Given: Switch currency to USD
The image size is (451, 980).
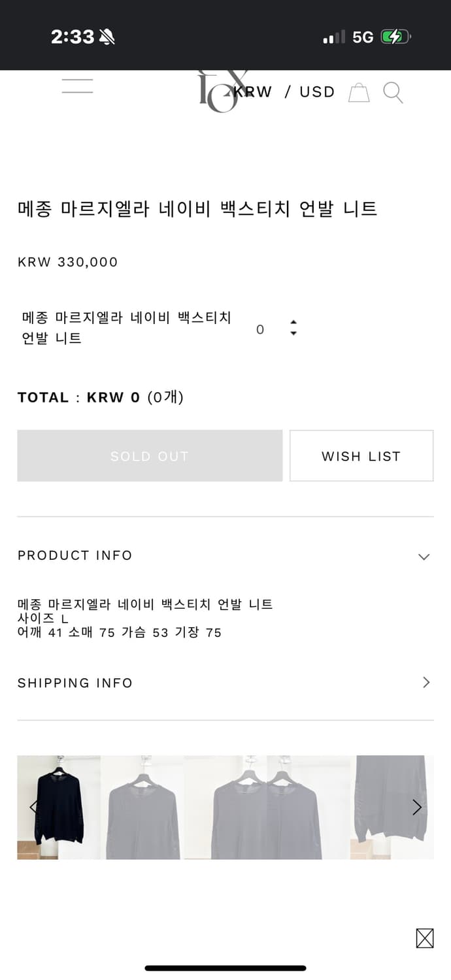Looking at the screenshot, I should pyautogui.click(x=317, y=92).
